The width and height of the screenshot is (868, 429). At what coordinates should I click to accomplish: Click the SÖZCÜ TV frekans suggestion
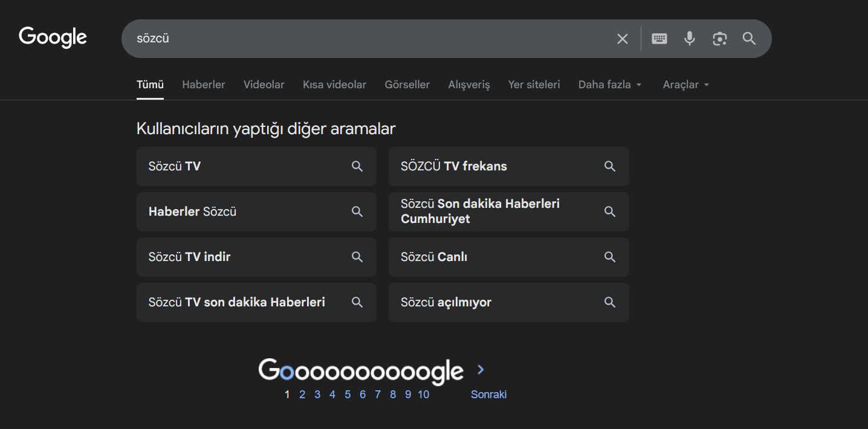[x=509, y=166]
